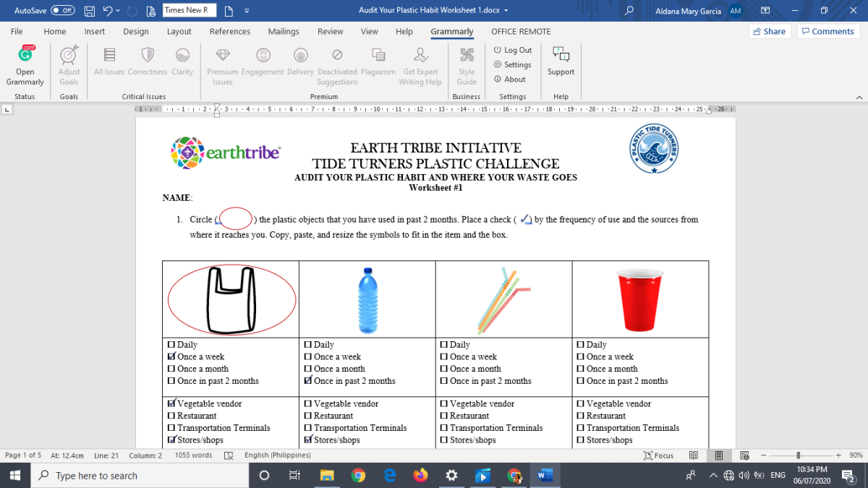Collapse the ribbon with the chevron
This screenshot has height=488, width=868.
[x=859, y=96]
